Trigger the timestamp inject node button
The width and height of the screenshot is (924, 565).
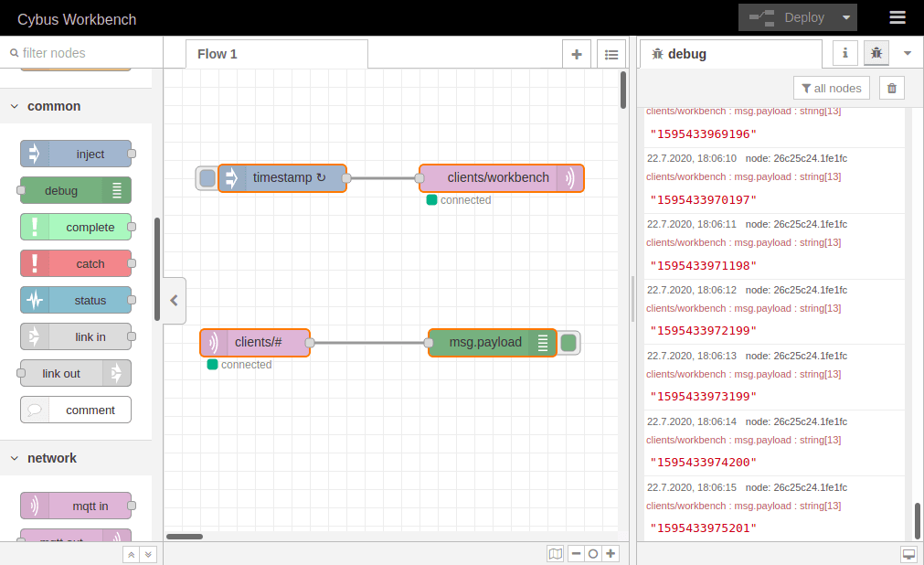tap(207, 178)
